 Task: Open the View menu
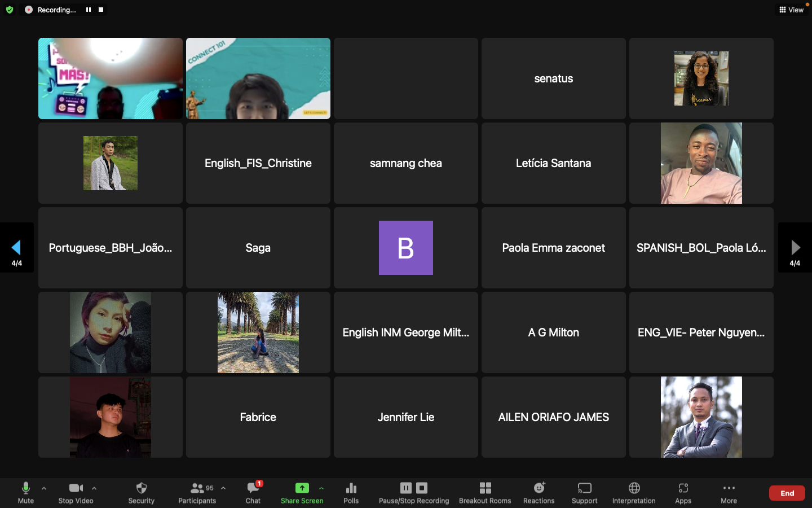coord(791,10)
